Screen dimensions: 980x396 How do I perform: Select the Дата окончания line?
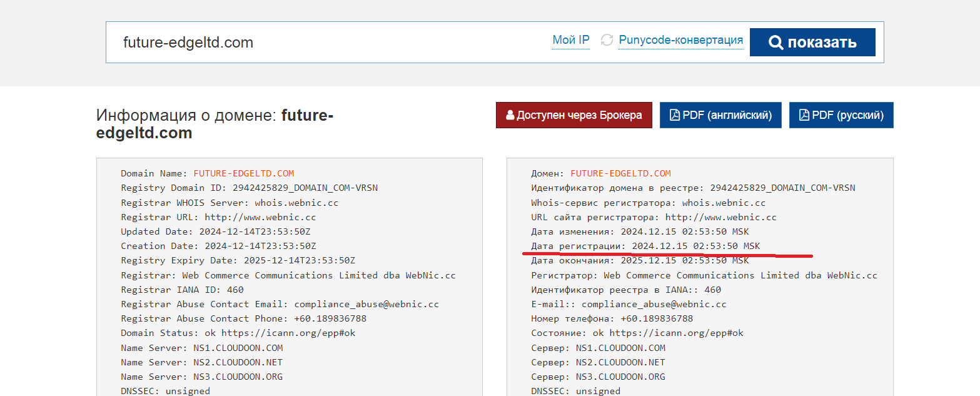[x=640, y=260]
